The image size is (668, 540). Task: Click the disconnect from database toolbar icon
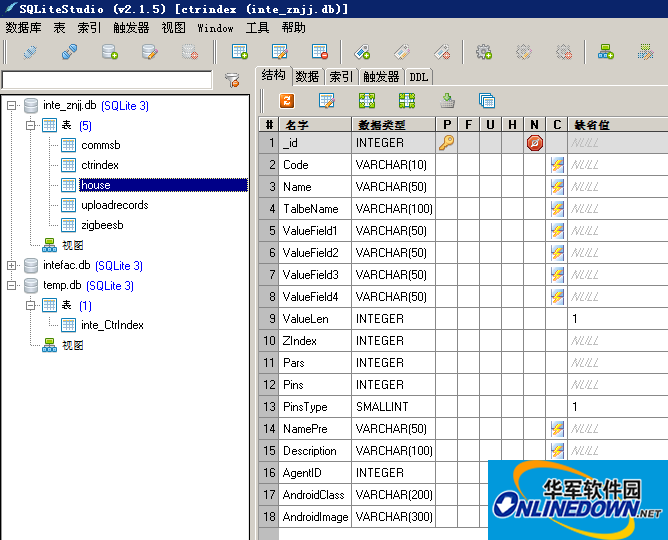point(69,52)
